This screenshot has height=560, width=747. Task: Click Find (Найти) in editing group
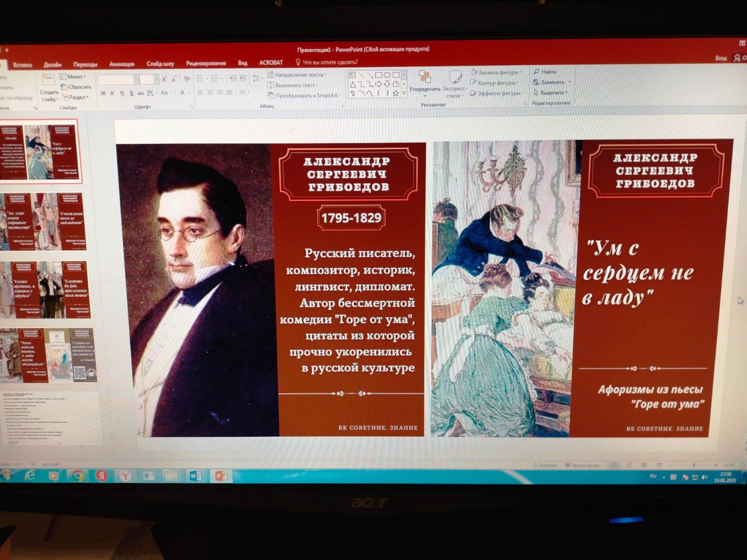[x=545, y=71]
